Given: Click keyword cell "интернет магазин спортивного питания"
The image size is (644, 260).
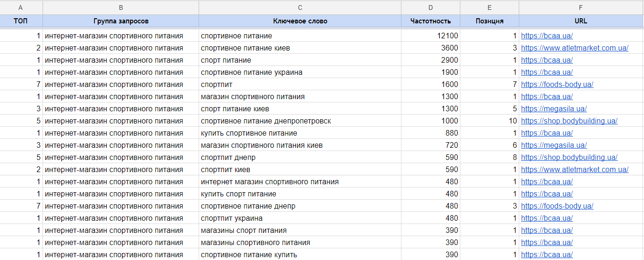Looking at the screenshot, I should [270, 182].
